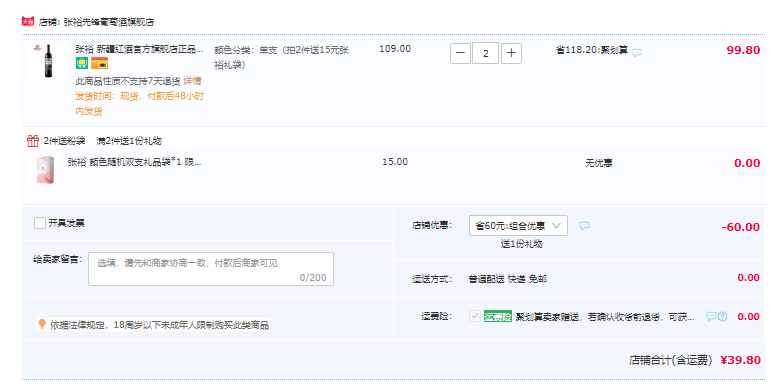Click comment icon beside the 店铺优惠 dropdown

tap(584, 226)
